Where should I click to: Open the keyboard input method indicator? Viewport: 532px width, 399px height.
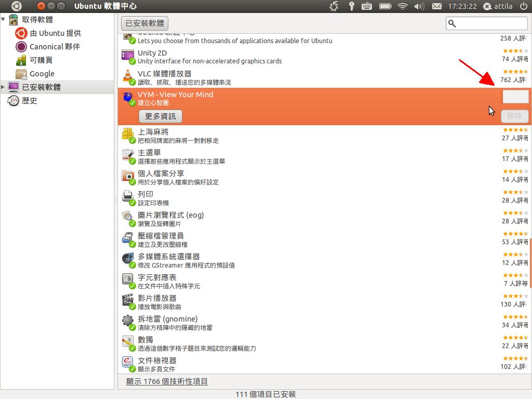[x=367, y=6]
